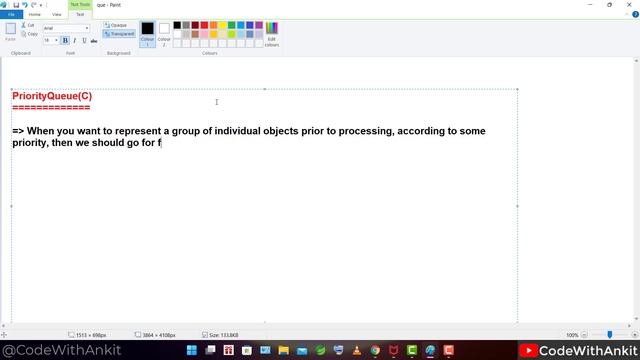Image resolution: width=640 pixels, height=360 pixels.
Task: Open red Camtasia recorder icon on taskbar
Action: [x=449, y=350]
